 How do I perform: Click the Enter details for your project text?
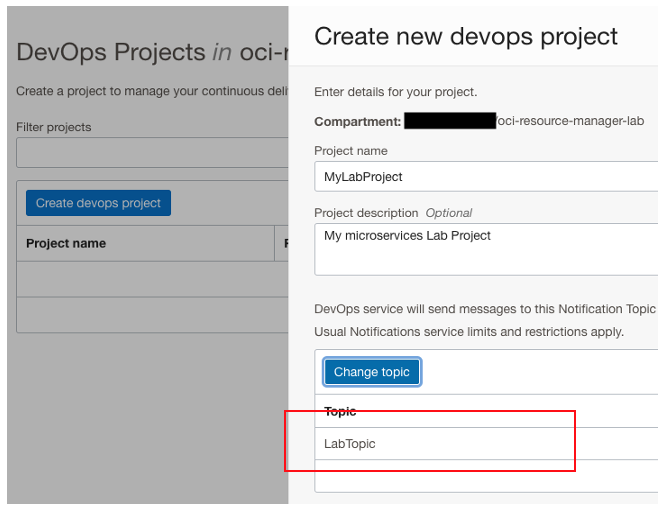393,92
